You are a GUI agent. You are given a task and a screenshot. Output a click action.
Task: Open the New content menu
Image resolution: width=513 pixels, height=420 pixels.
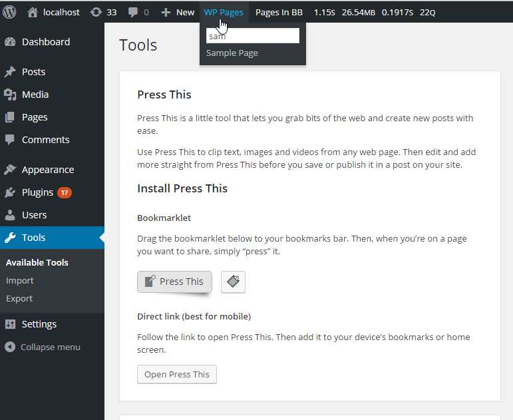point(178,13)
